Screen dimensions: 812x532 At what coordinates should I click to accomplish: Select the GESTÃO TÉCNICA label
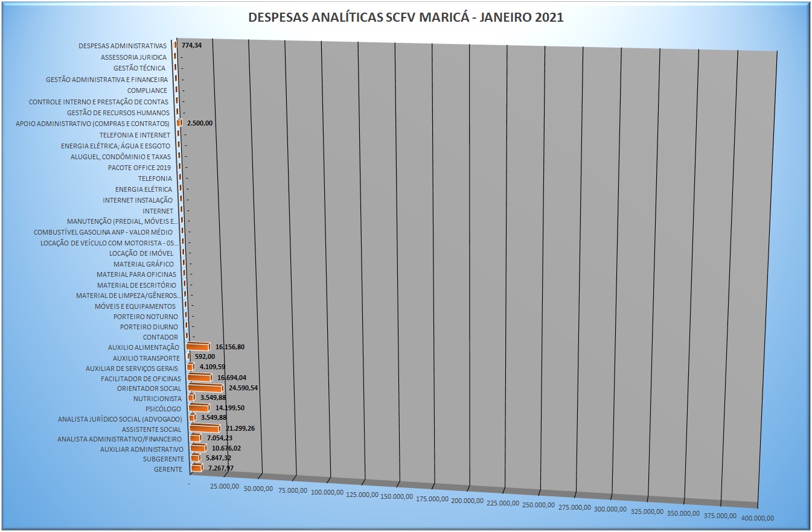[139, 68]
